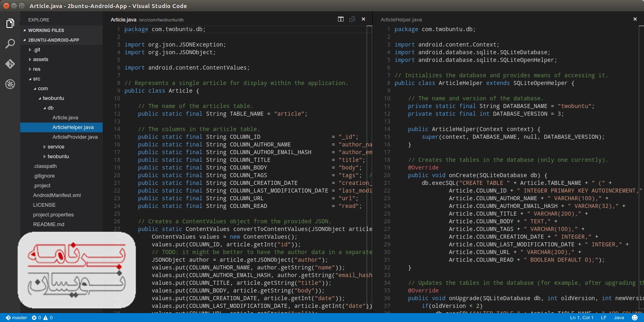Open the Debug view icon
The width and height of the screenshot is (644, 322).
tap(10, 84)
